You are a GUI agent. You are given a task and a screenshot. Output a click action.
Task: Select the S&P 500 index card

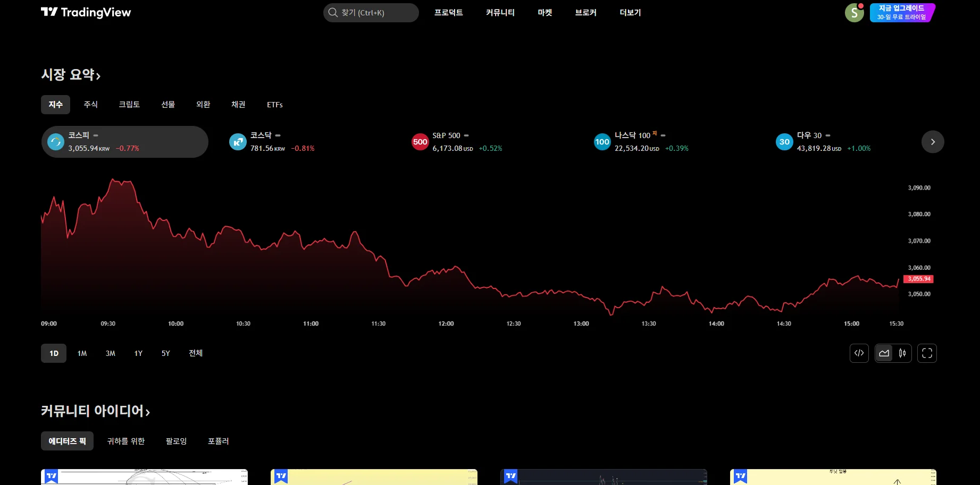(489, 142)
